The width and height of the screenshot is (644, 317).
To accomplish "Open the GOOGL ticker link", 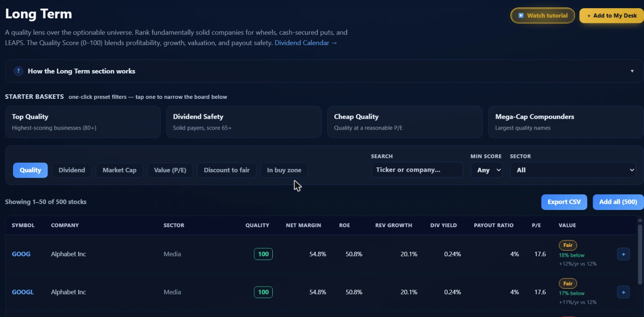I will point(23,292).
